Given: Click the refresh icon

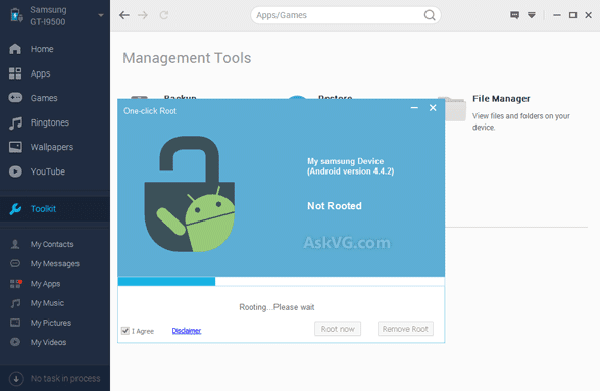Looking at the screenshot, I should click(164, 15).
